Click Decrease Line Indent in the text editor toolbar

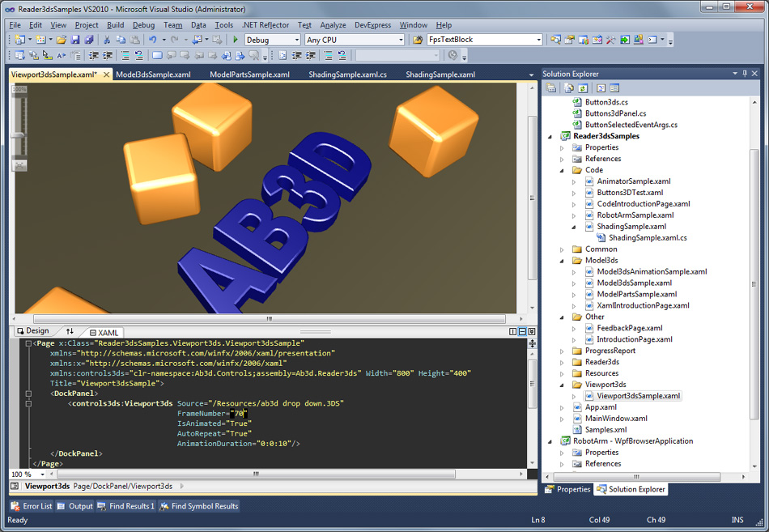pos(94,55)
